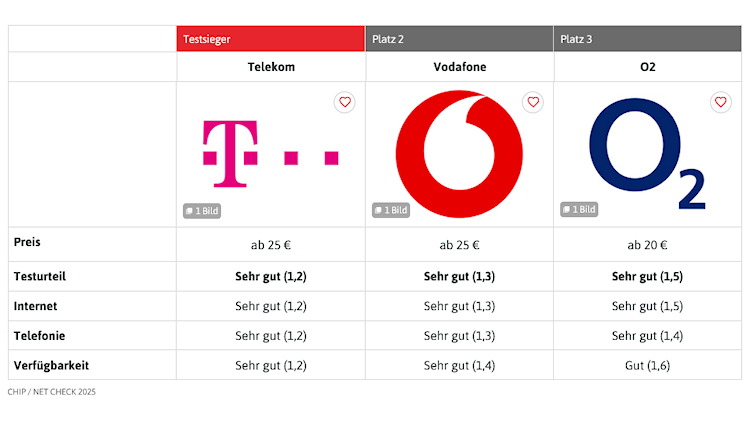Click the Testurteil row label
The height and width of the screenshot is (422, 750).
click(x=40, y=276)
